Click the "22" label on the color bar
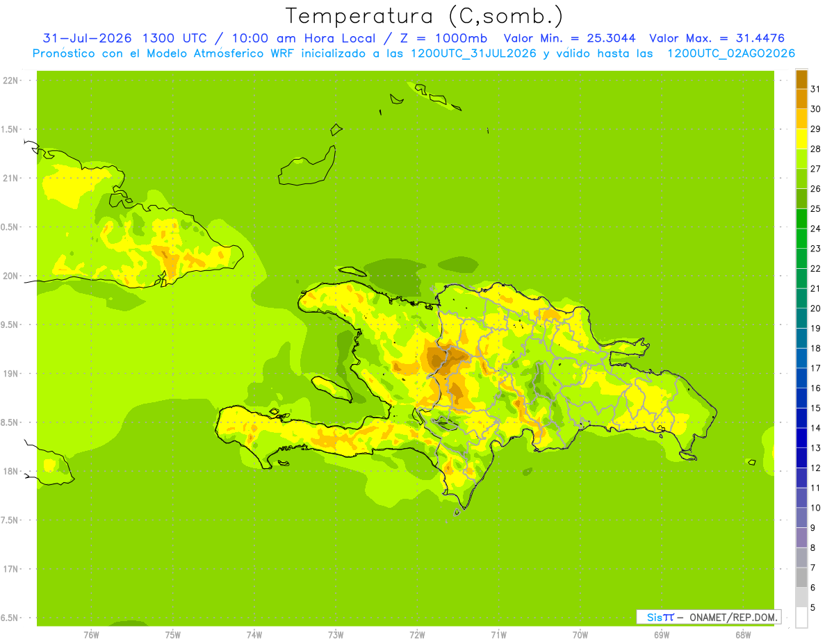The image size is (834, 644). [815, 268]
